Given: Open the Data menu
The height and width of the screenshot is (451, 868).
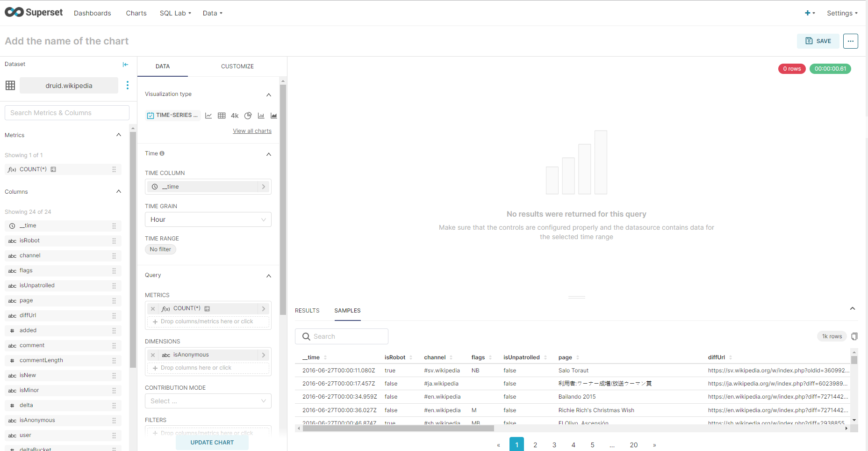Looking at the screenshot, I should coord(213,13).
